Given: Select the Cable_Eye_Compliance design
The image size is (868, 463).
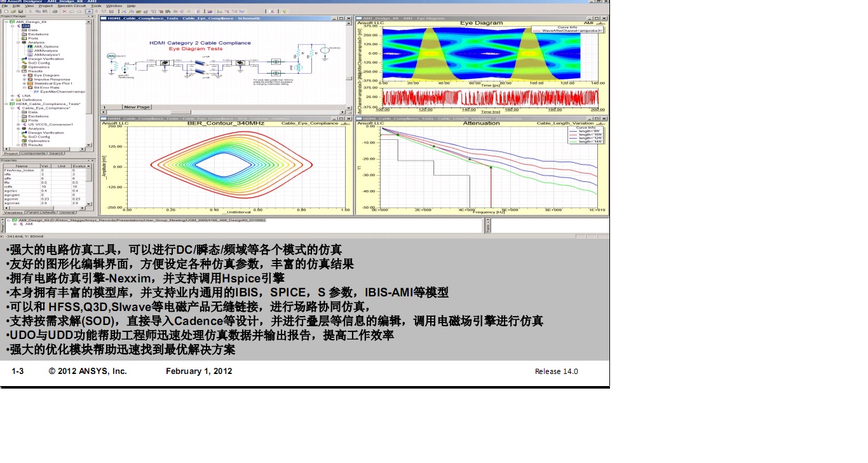Looking at the screenshot, I should point(46,108).
